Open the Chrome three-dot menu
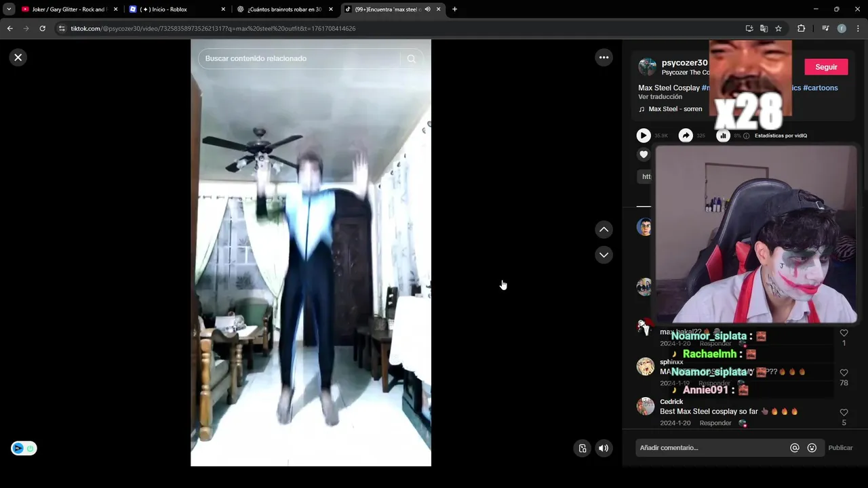 (x=858, y=28)
